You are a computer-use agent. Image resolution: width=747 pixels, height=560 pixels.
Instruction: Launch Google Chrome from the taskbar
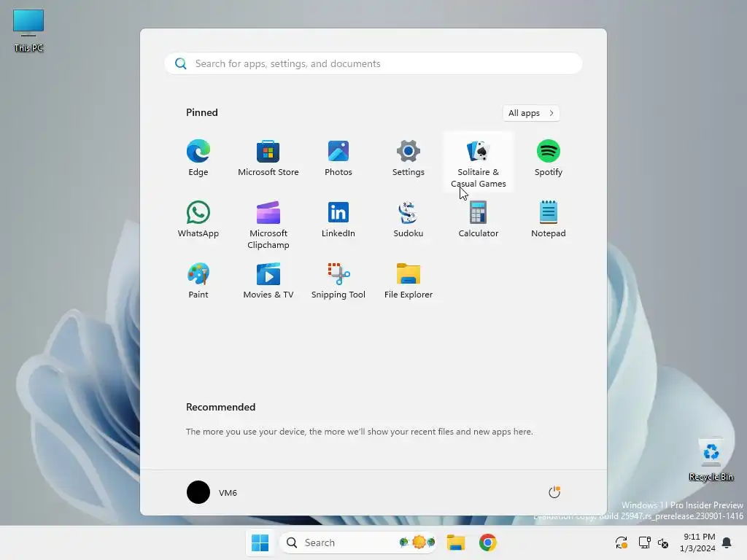tap(488, 542)
